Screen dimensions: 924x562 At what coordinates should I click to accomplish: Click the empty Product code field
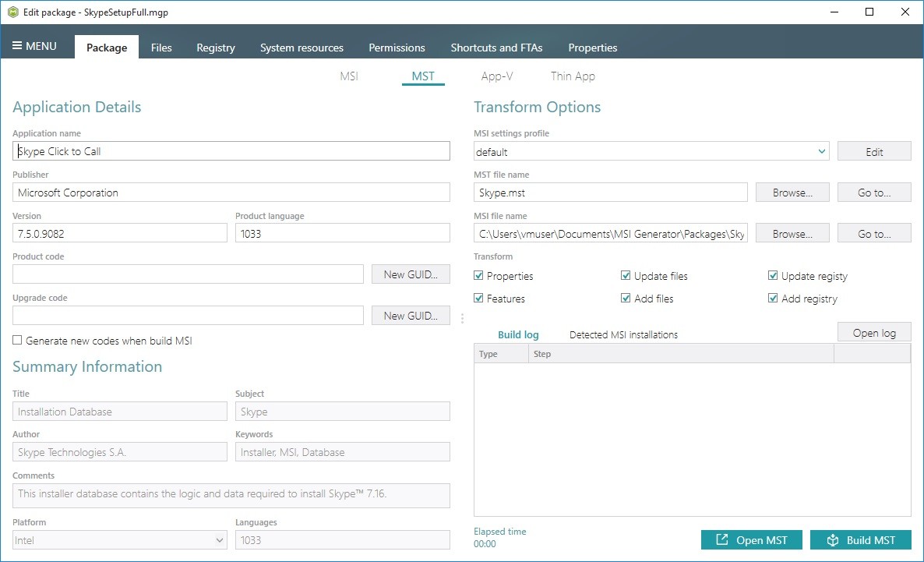[188, 274]
